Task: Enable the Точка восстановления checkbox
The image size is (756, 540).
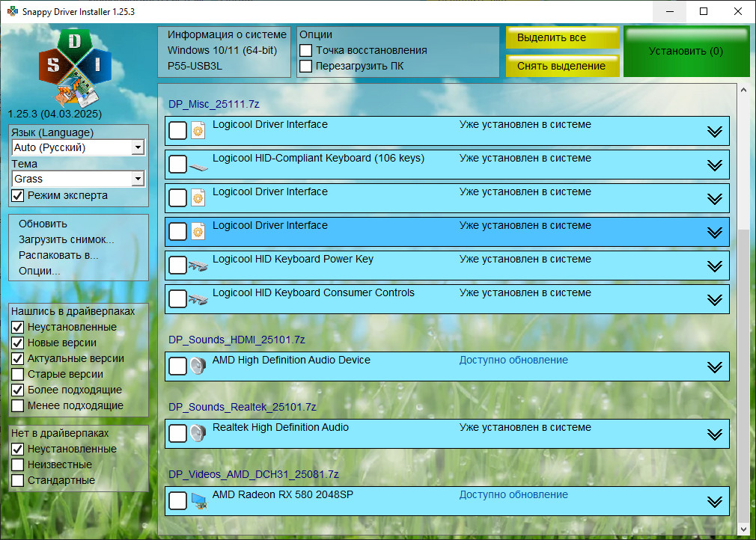Action: coord(306,50)
